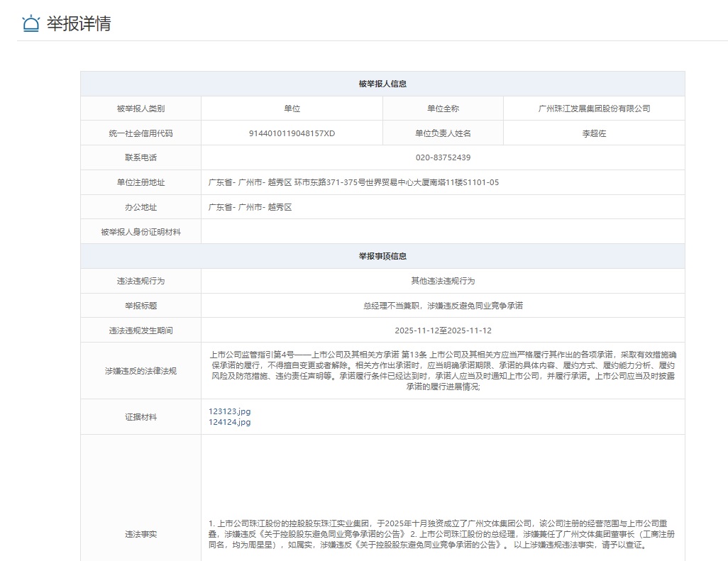Select credit code 914401011904​8157XD
This screenshot has width=728, height=561.
[292, 133]
